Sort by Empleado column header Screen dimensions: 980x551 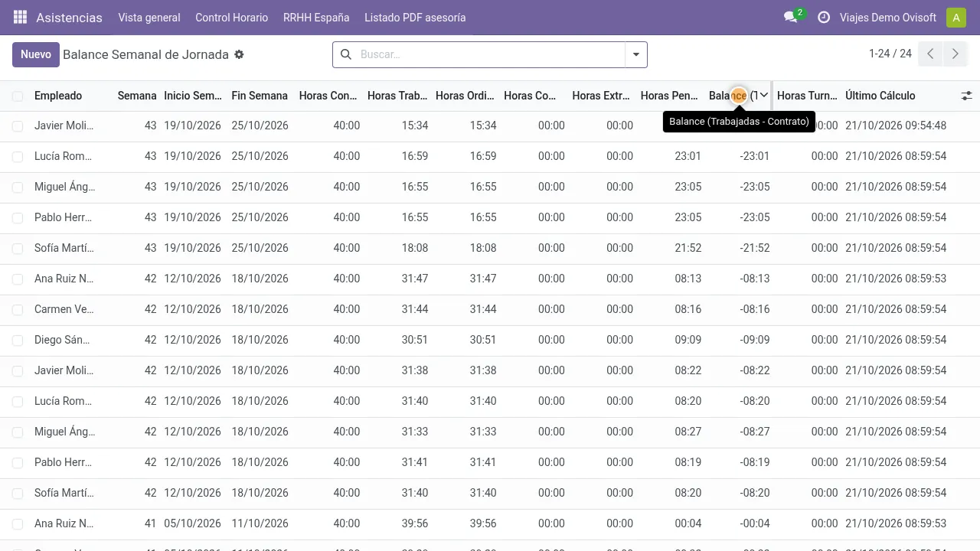58,96
